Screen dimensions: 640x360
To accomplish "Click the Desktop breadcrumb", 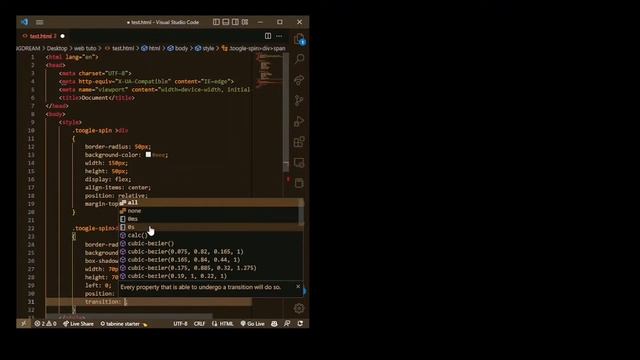I will [57, 48].
